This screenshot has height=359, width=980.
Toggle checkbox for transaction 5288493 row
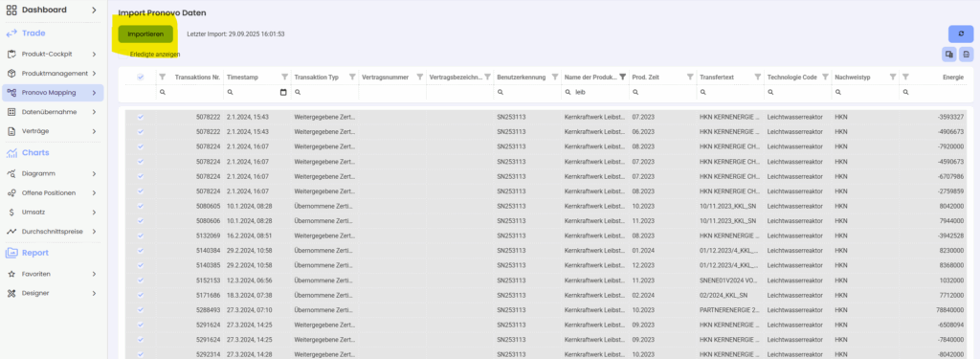[140, 309]
